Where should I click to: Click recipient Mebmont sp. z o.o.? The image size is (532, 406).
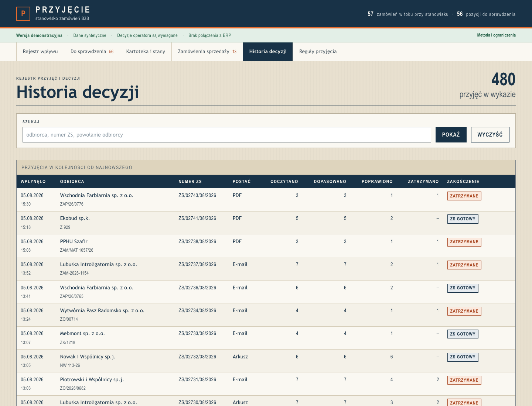(x=82, y=334)
